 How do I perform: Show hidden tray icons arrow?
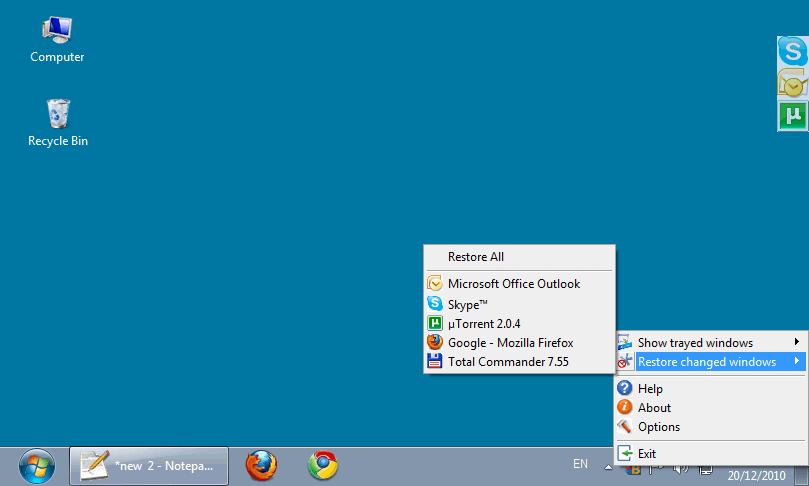608,466
